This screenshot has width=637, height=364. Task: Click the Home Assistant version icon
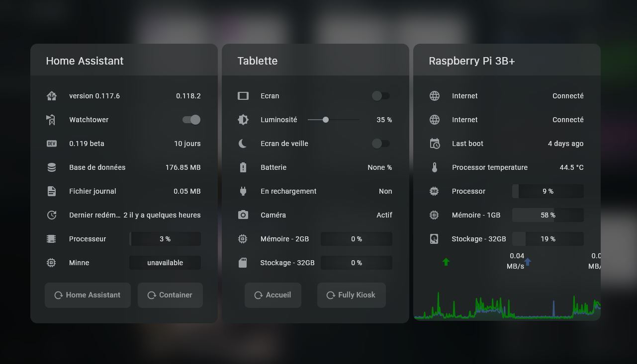pos(52,96)
